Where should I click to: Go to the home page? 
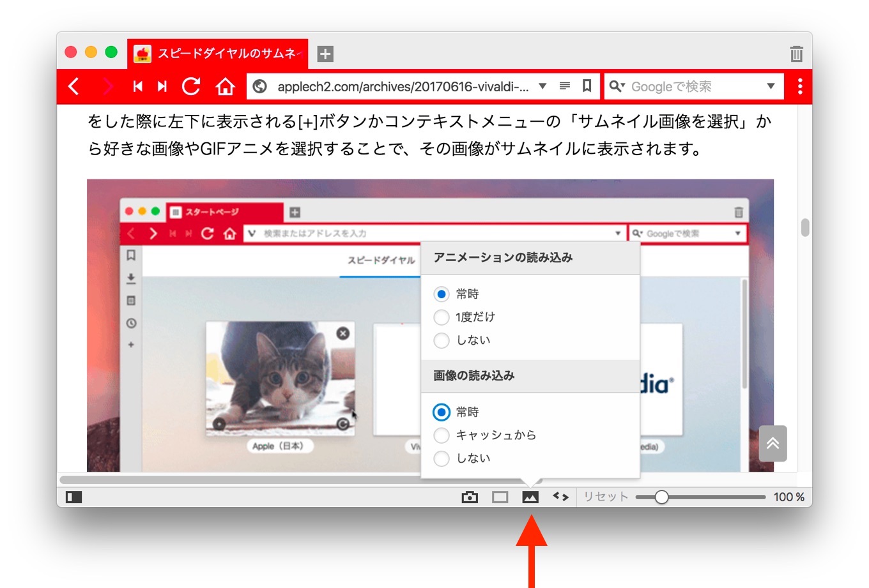pyautogui.click(x=226, y=86)
